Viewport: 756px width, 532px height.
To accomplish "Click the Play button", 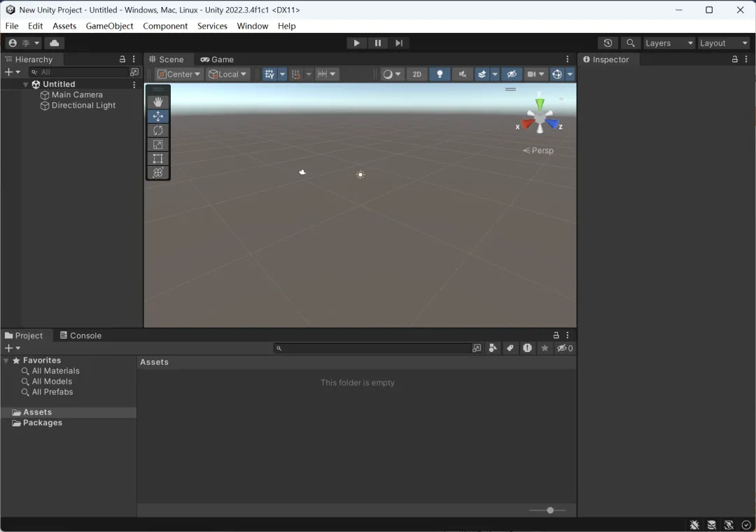I will pyautogui.click(x=356, y=43).
